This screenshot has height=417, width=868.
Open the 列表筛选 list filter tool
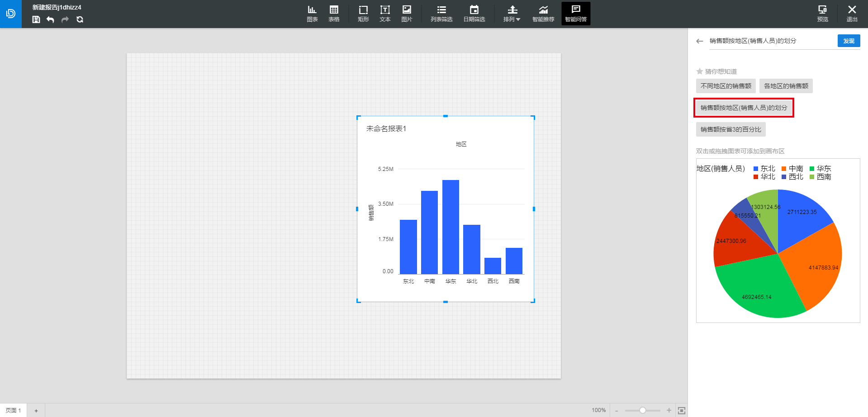click(x=441, y=14)
